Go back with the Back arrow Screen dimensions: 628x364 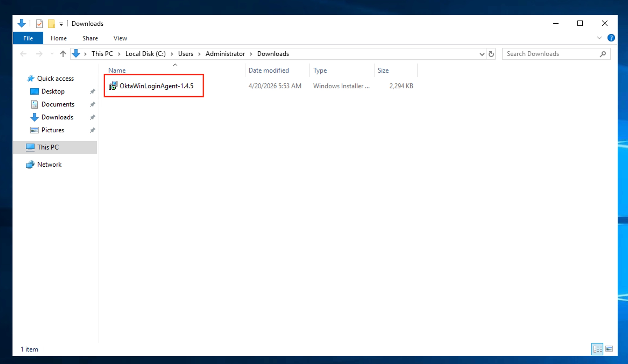(23, 54)
